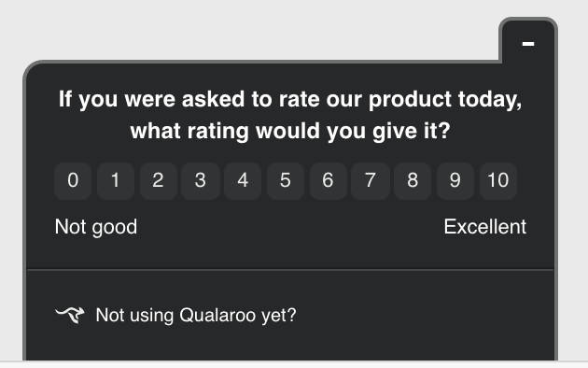The image size is (588, 368).
Task: Select rating 3 on the scale
Action: click(201, 181)
